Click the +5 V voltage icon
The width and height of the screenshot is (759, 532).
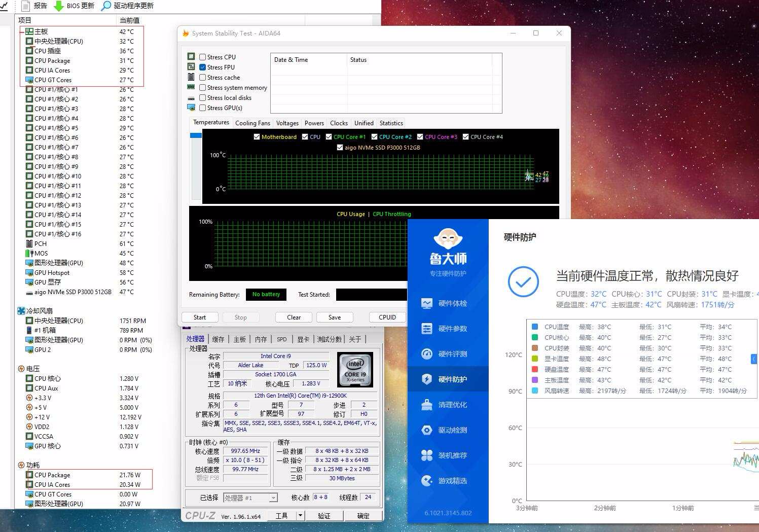tap(29, 407)
